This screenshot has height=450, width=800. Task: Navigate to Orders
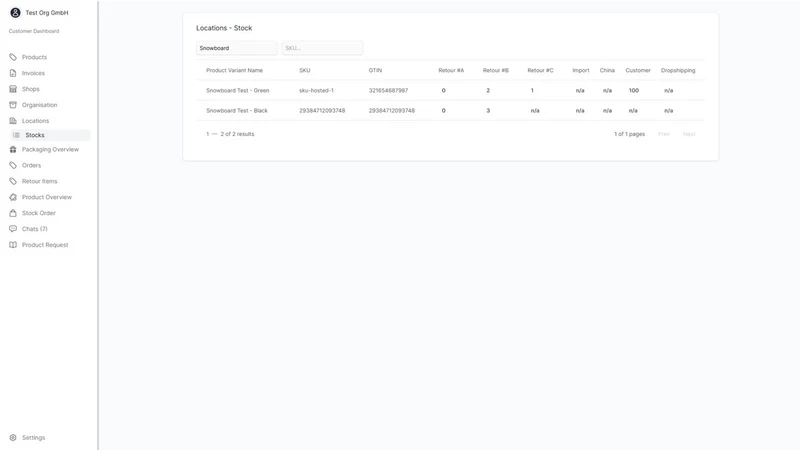(31, 165)
